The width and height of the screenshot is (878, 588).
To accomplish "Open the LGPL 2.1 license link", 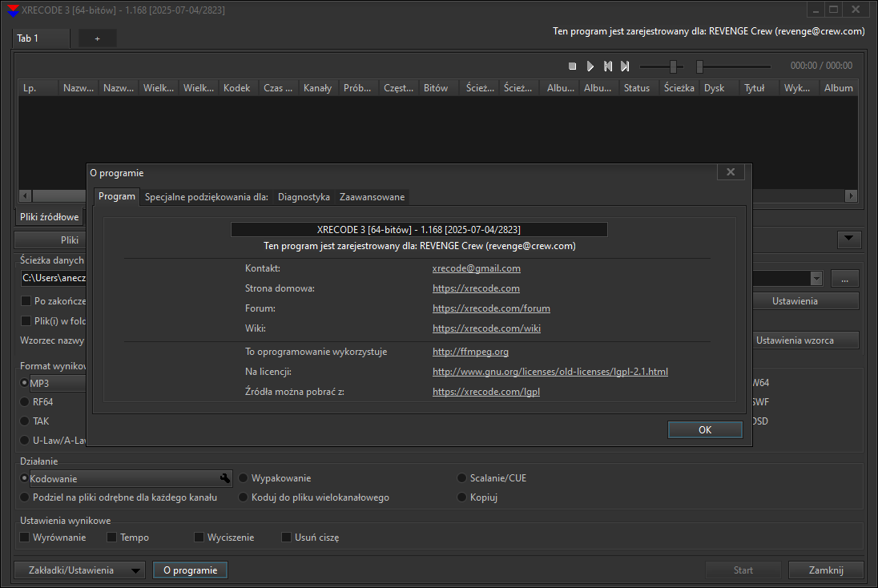I will click(550, 371).
